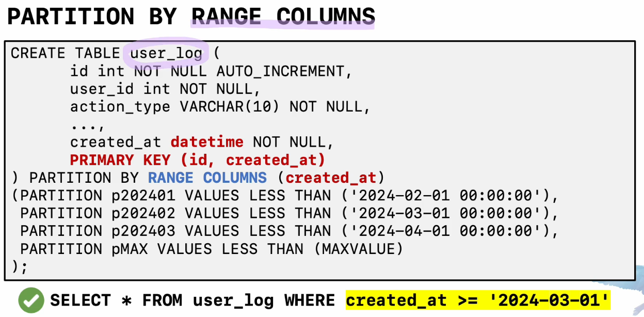Click the partition p202403 definition line
The image size is (644, 317).
[289, 231]
